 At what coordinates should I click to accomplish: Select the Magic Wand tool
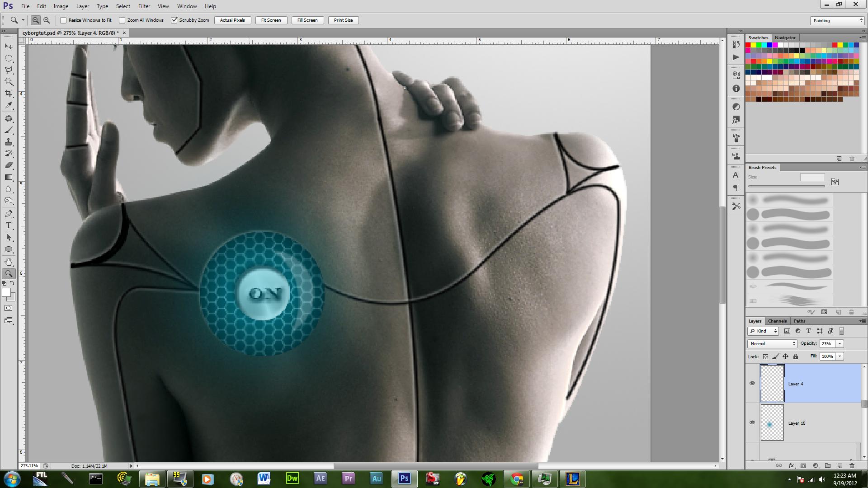[9, 82]
